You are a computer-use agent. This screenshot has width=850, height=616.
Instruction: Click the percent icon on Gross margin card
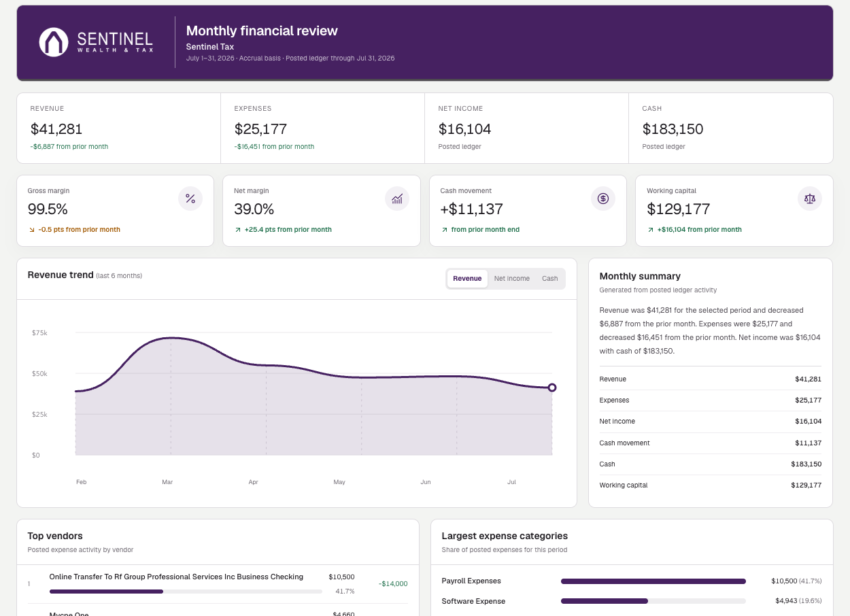click(x=190, y=199)
